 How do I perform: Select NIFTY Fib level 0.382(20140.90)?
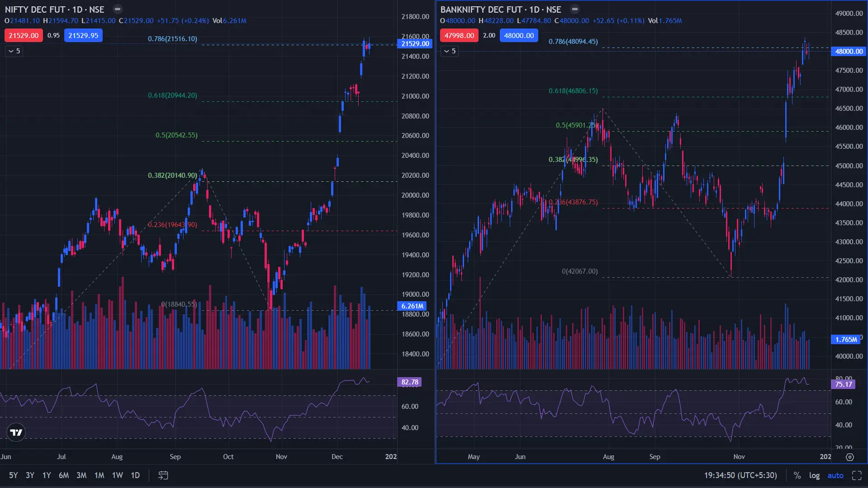point(172,175)
